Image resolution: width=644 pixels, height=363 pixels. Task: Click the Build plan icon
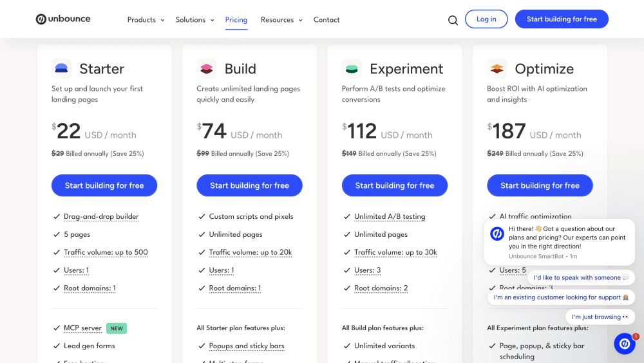point(206,69)
